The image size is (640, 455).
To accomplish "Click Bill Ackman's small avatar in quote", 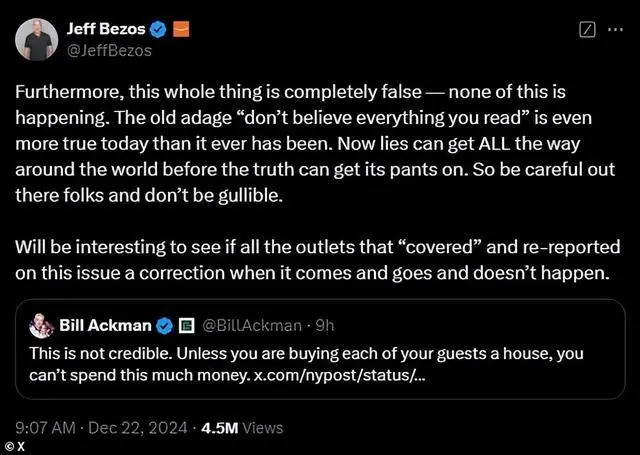I will [42, 325].
